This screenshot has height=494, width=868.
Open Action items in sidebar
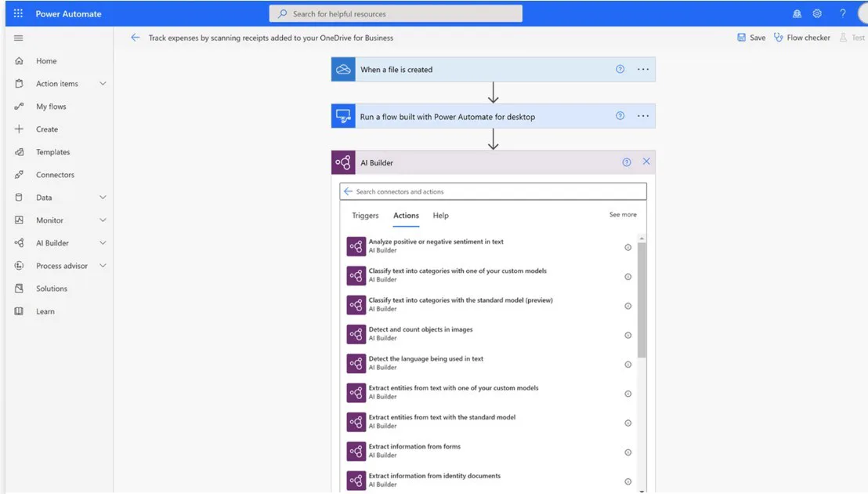click(x=57, y=84)
